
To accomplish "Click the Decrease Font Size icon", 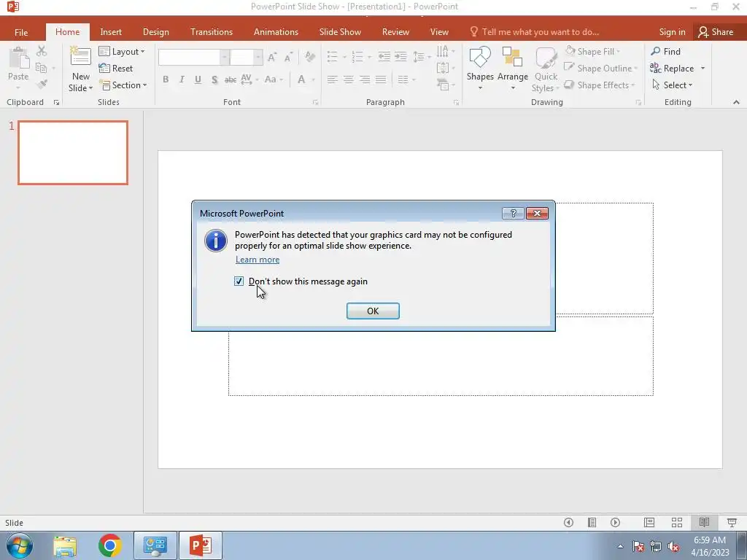I will point(287,57).
